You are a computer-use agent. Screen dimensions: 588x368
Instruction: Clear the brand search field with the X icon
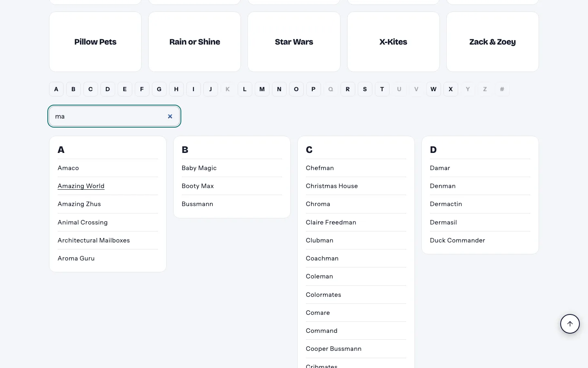click(x=170, y=117)
